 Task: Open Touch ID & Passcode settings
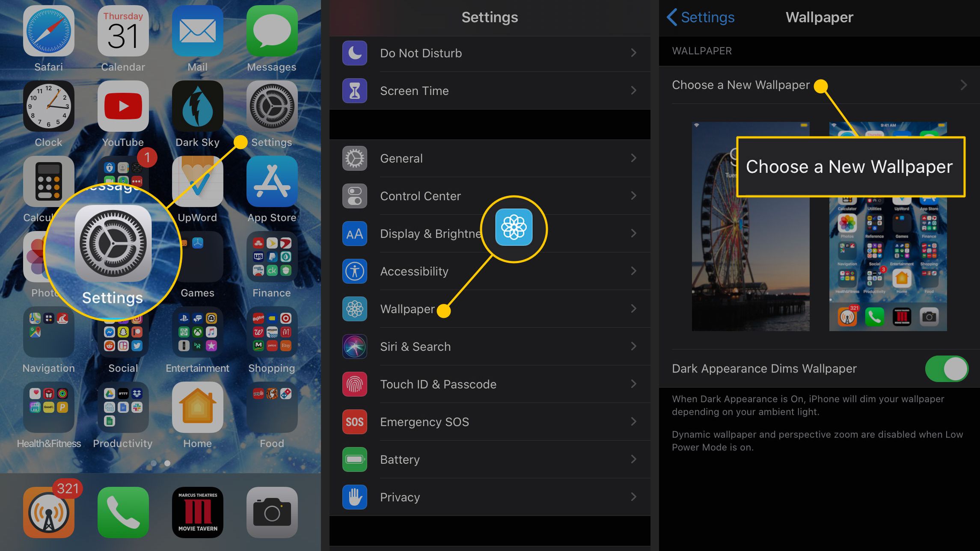[x=489, y=384]
